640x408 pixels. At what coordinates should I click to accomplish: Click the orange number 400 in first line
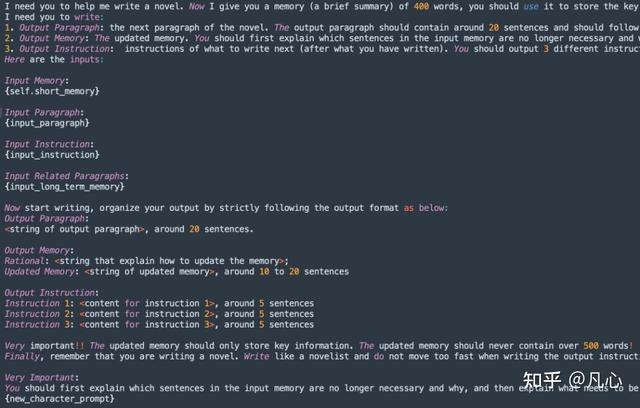pos(421,6)
